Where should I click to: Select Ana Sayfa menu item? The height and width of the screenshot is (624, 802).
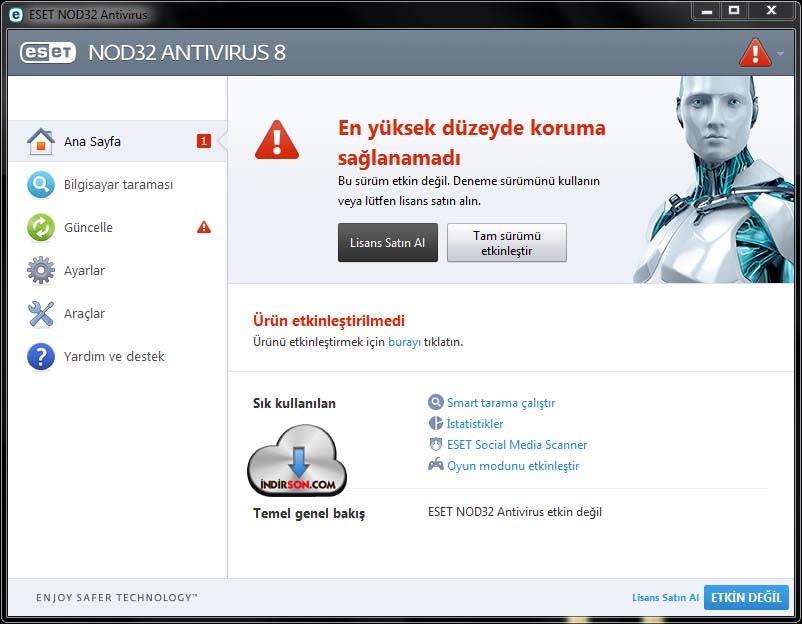click(118, 142)
